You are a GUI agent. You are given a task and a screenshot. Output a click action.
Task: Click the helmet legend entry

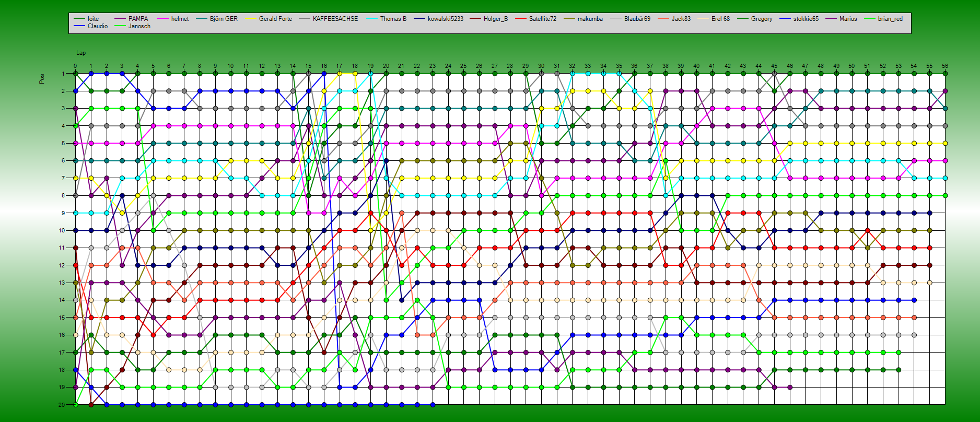tap(180, 19)
